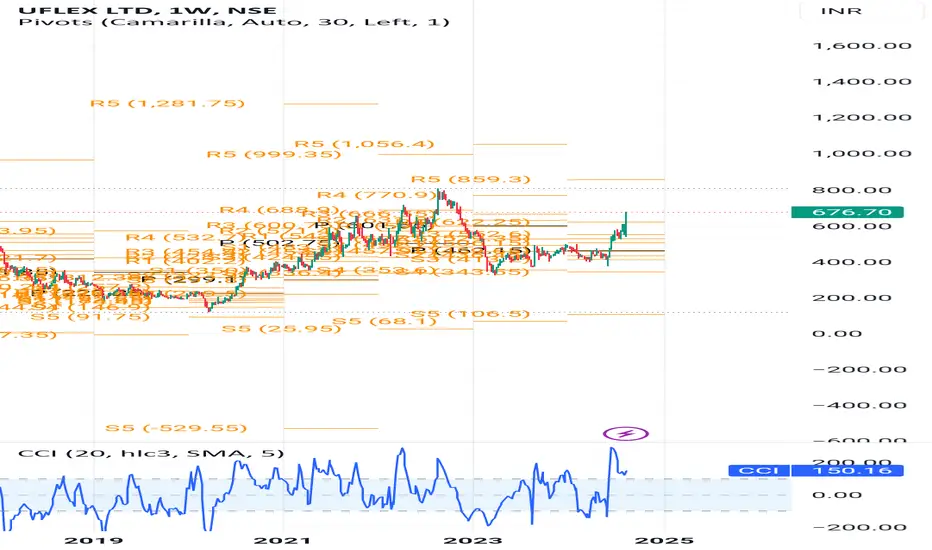
Task: Click the 2021 label on time axis
Action: 282,540
